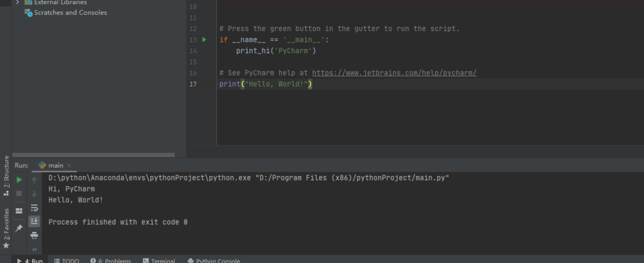
Task: Click the Down the Stack Trace arrow
Action: (x=35, y=194)
